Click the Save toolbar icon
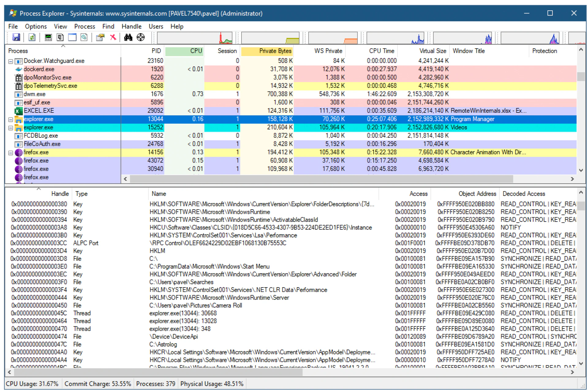Screen dimensions: 588x391 coord(16,38)
